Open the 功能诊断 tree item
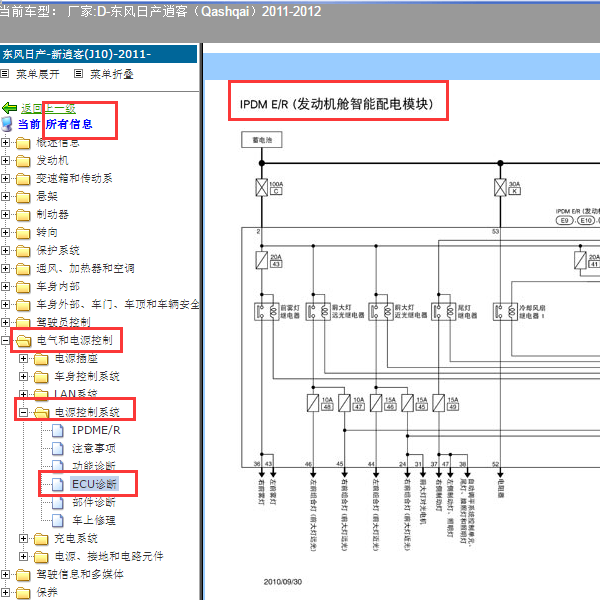Screen dimensions: 600x600 [x=94, y=466]
